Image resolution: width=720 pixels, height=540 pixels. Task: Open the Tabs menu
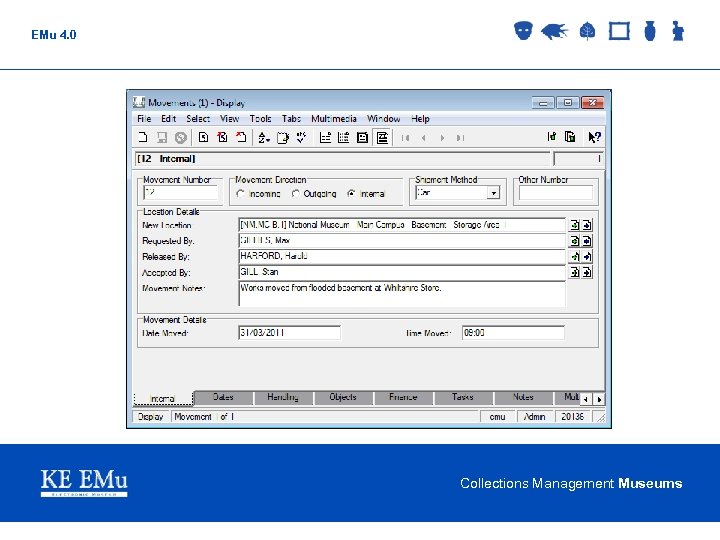[291, 118]
